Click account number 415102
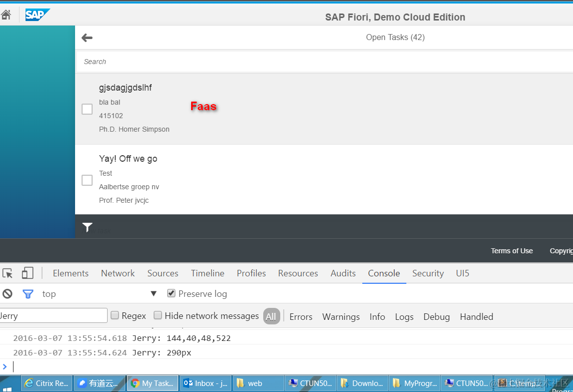573x392 pixels. click(x=111, y=116)
